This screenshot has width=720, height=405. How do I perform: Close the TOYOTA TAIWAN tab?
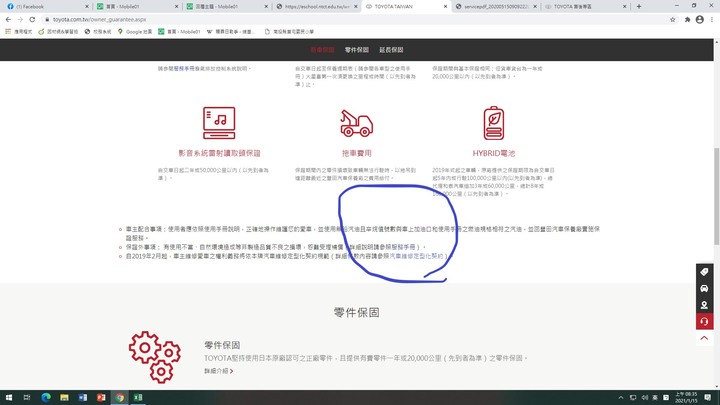pyautogui.click(x=445, y=6)
